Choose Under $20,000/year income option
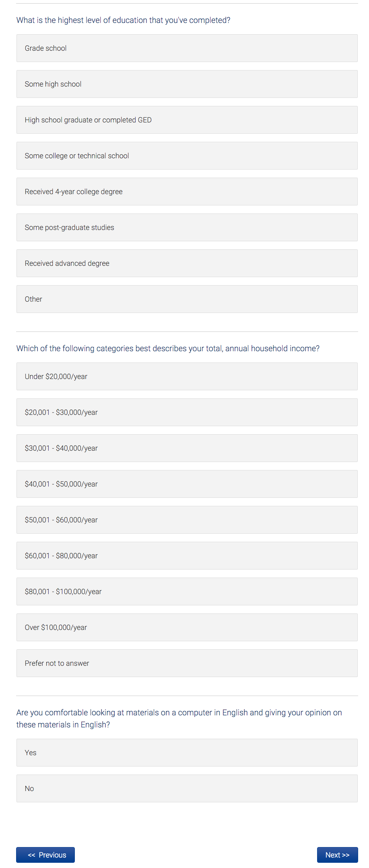The width and height of the screenshot is (369, 868). click(187, 377)
